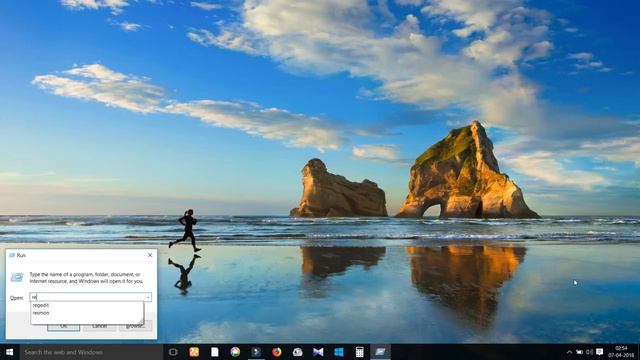Show hidden system tray icons

click(x=569, y=352)
